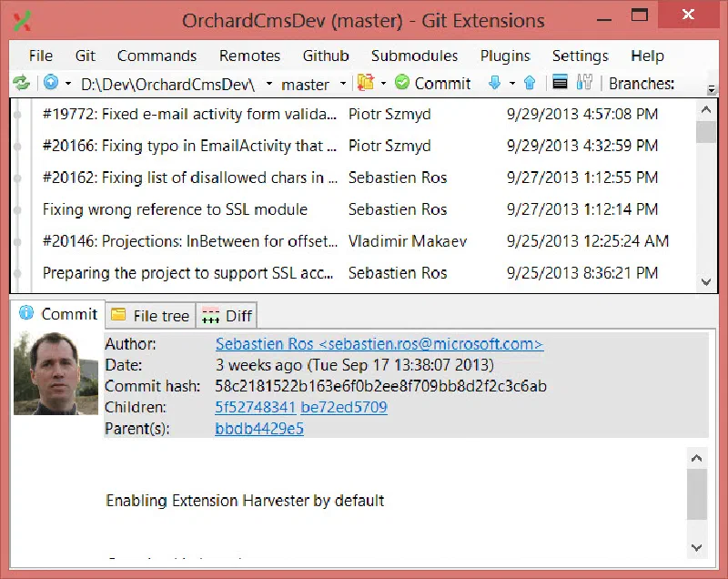Click the blue Push up-arrow icon

pos(530,83)
